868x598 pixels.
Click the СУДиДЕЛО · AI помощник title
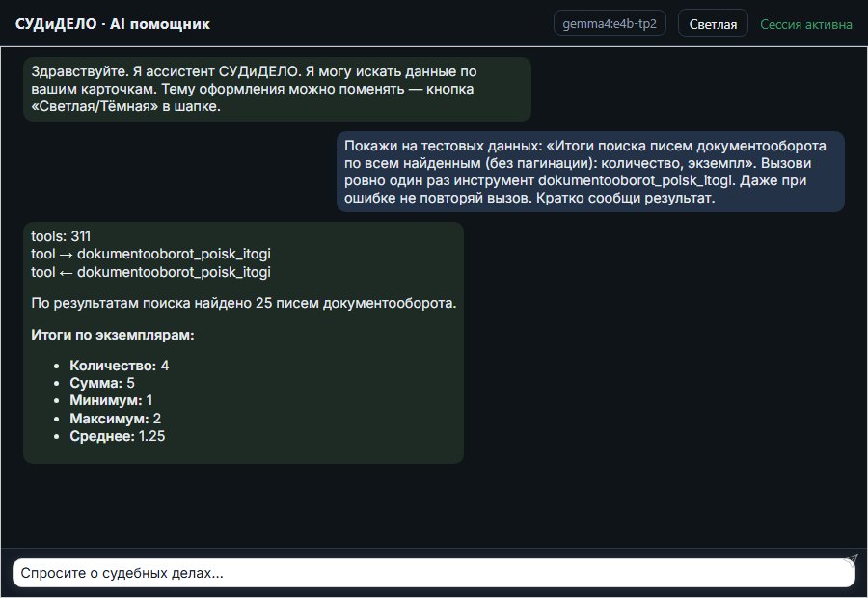[113, 24]
